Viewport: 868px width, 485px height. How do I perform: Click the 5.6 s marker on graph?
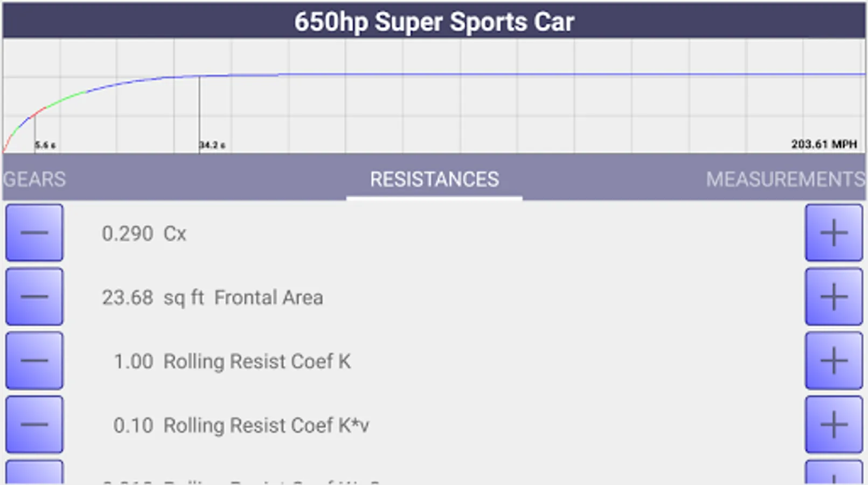point(45,145)
